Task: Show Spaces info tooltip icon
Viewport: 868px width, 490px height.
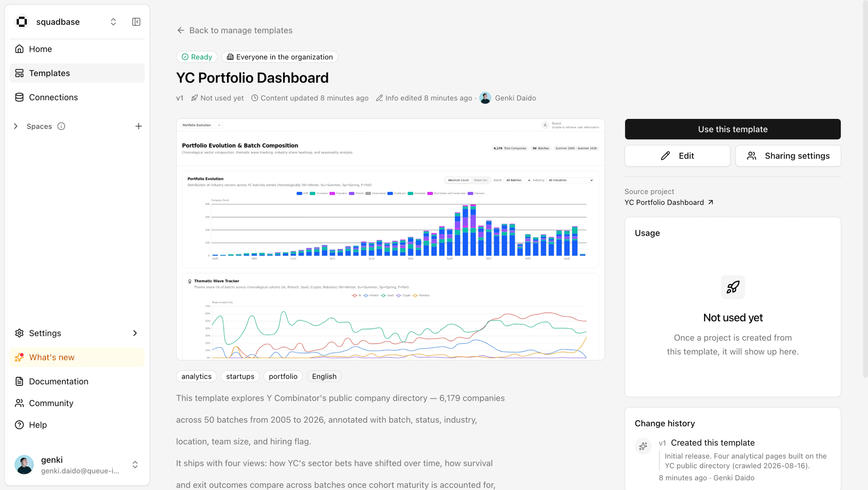Action: coord(61,126)
